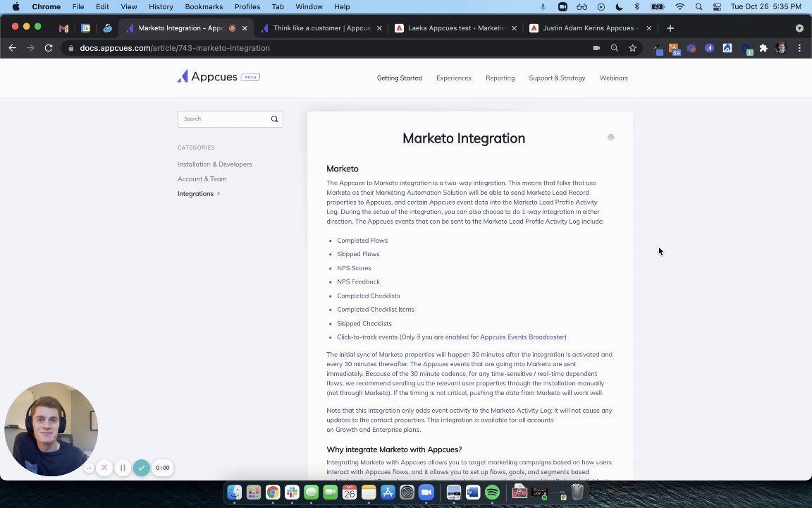Open Spotify from the Dock
This screenshot has height=508, width=812.
point(492,492)
